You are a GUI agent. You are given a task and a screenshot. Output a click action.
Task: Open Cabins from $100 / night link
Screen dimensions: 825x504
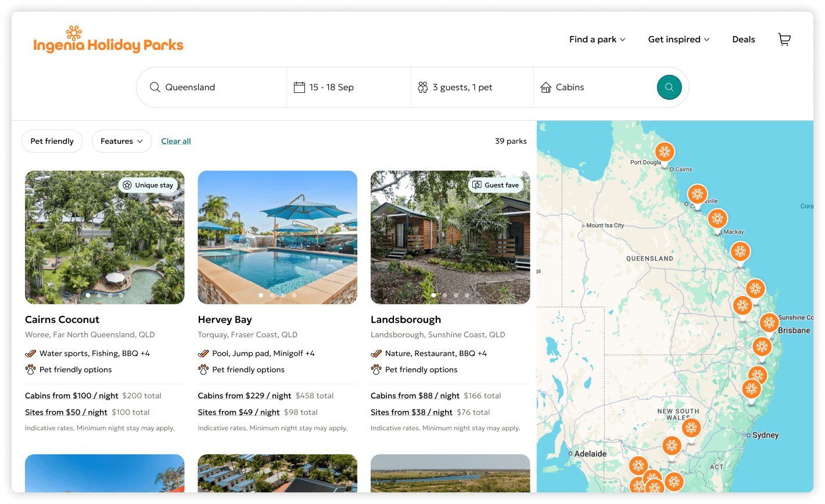[71, 395]
